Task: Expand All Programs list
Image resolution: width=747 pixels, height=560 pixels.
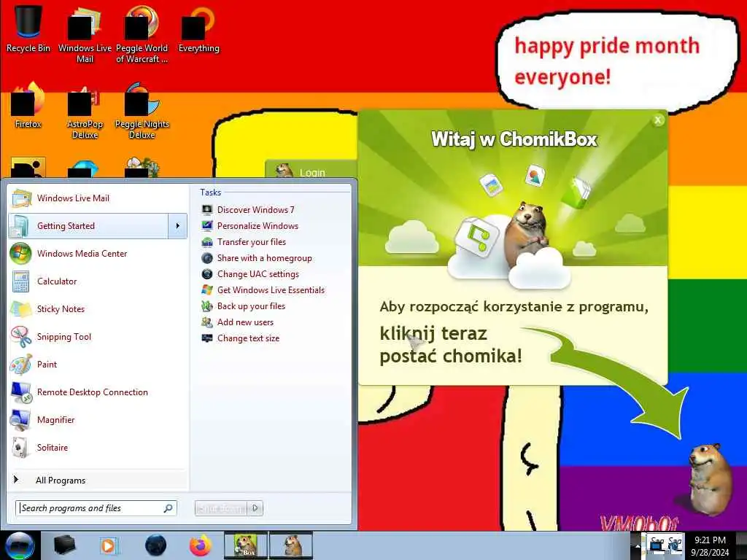Action: pyautogui.click(x=98, y=480)
